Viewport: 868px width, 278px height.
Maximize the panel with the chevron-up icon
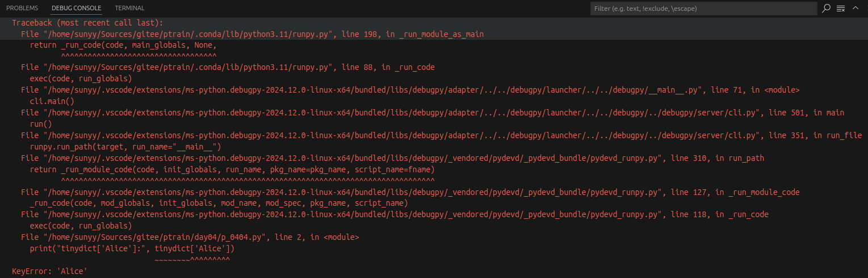(856, 8)
